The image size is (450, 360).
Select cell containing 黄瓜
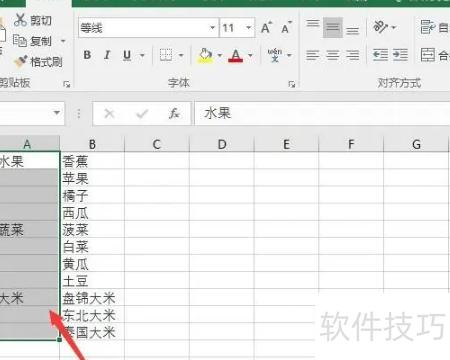(92, 264)
